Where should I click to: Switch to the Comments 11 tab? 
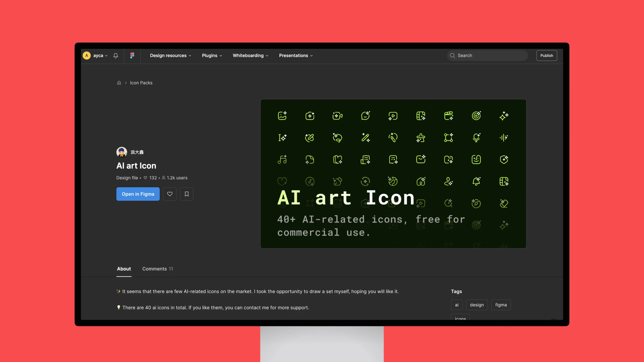click(157, 269)
